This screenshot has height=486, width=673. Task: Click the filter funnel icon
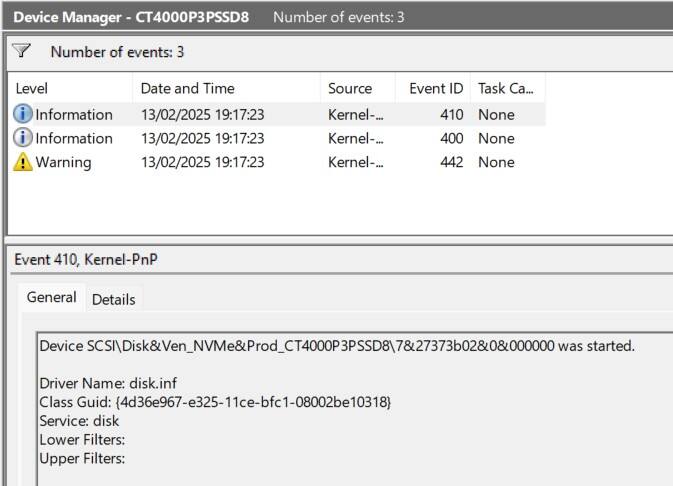point(21,51)
